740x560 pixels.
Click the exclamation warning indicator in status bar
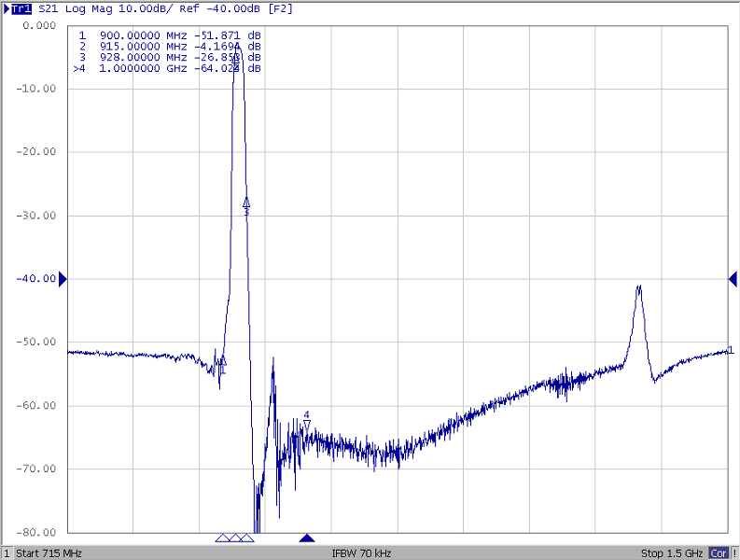coord(734,553)
